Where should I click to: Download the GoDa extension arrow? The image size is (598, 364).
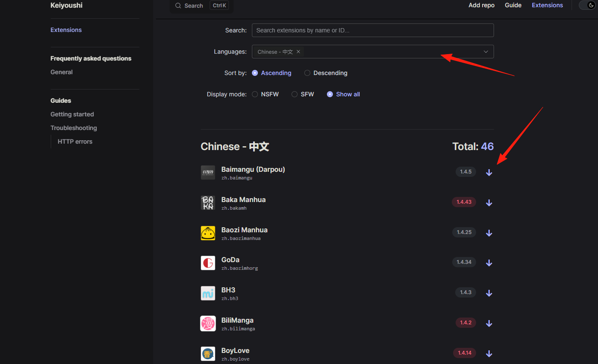point(489,263)
